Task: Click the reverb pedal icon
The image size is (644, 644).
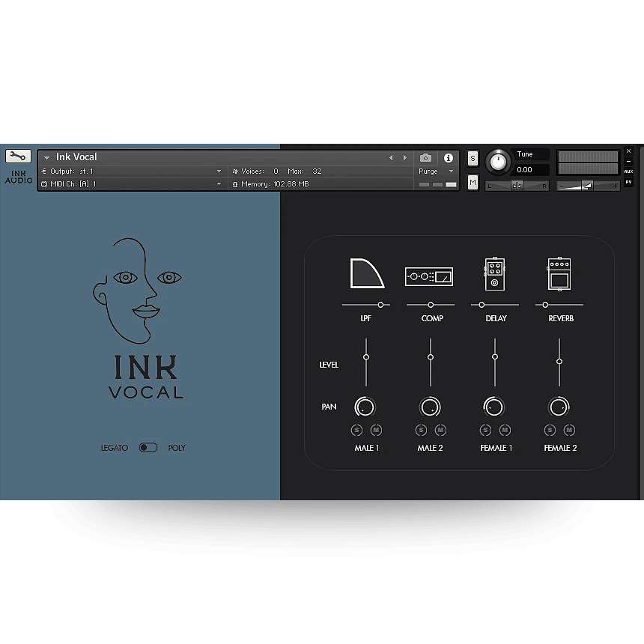Action: coord(559,274)
